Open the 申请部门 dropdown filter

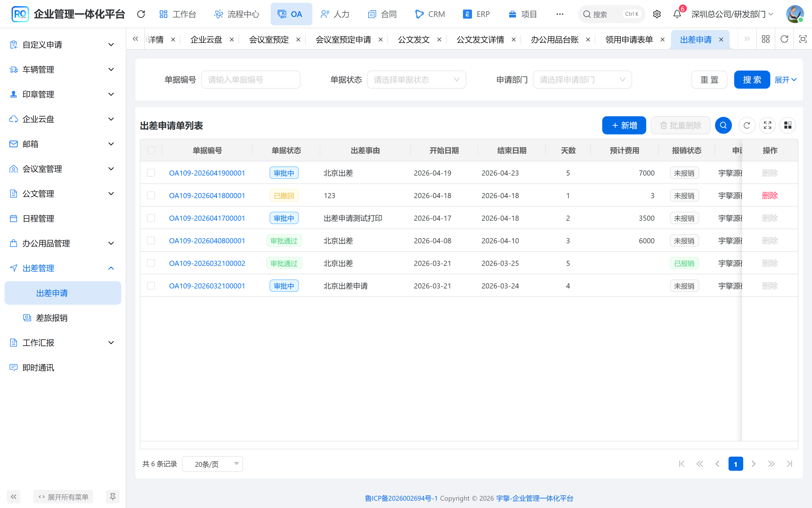click(x=582, y=80)
